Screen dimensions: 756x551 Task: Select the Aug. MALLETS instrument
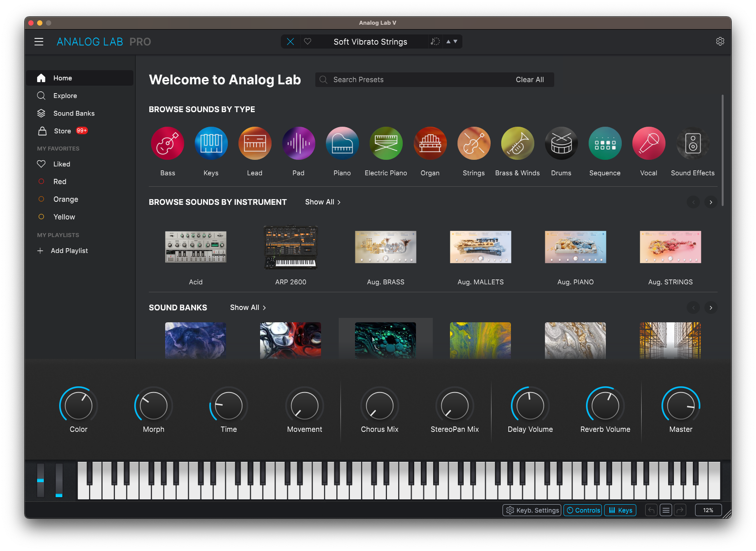pyautogui.click(x=480, y=247)
